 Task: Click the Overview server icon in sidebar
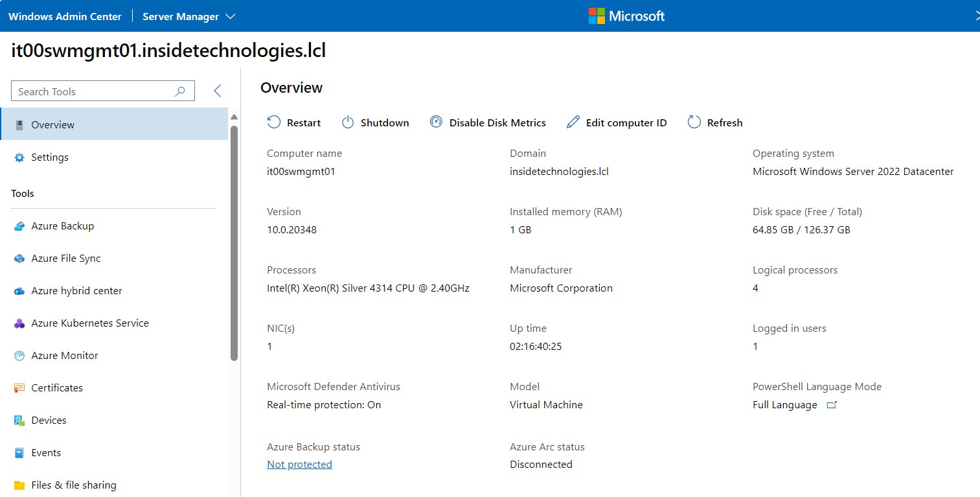tap(19, 124)
